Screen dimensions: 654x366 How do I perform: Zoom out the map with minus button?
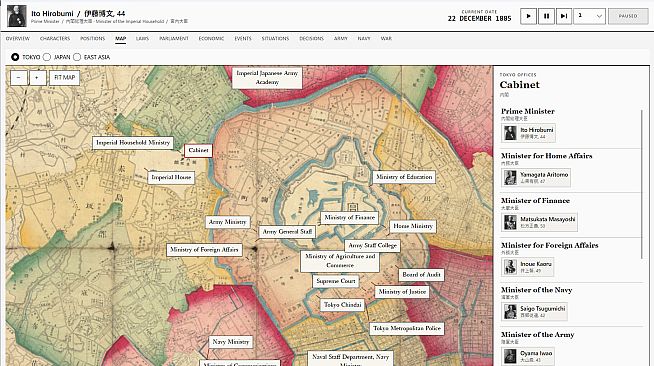(19, 78)
